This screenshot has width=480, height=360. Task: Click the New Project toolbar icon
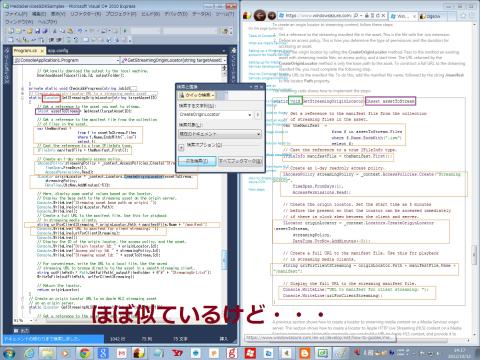[11, 31]
